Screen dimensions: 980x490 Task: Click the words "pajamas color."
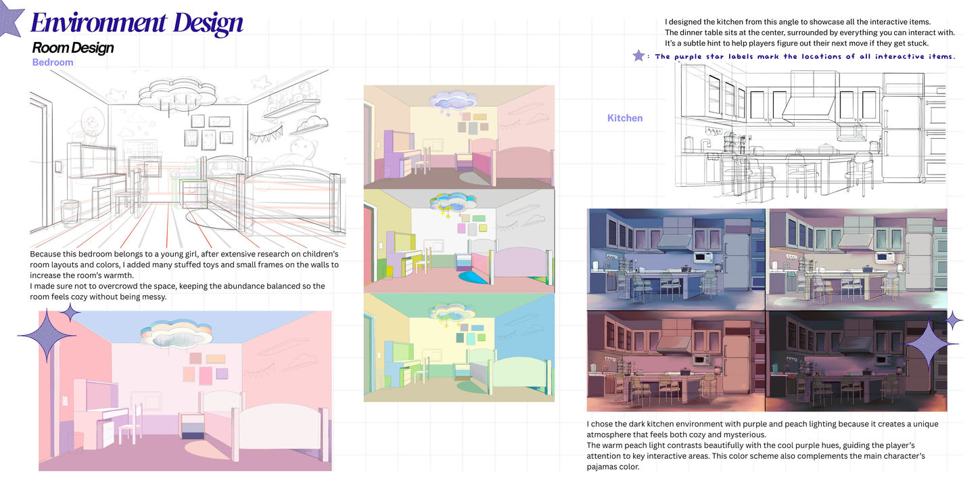(x=613, y=467)
